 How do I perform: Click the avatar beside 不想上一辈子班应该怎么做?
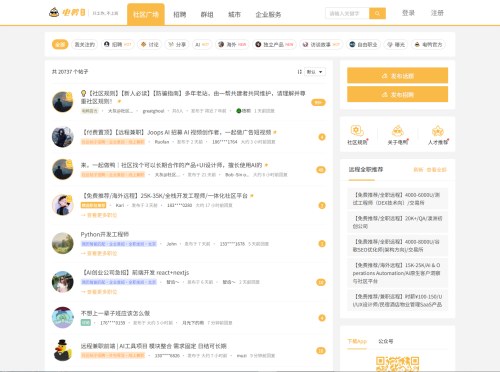[x=63, y=317]
